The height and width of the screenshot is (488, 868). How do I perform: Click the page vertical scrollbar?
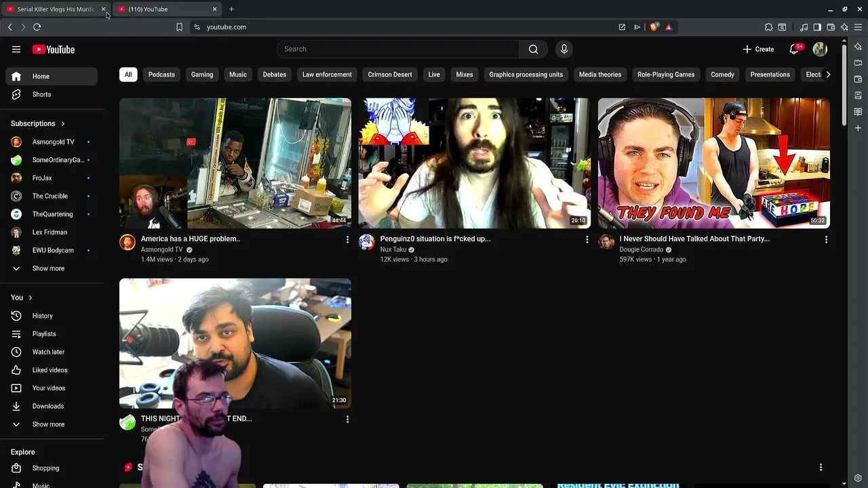tap(844, 85)
